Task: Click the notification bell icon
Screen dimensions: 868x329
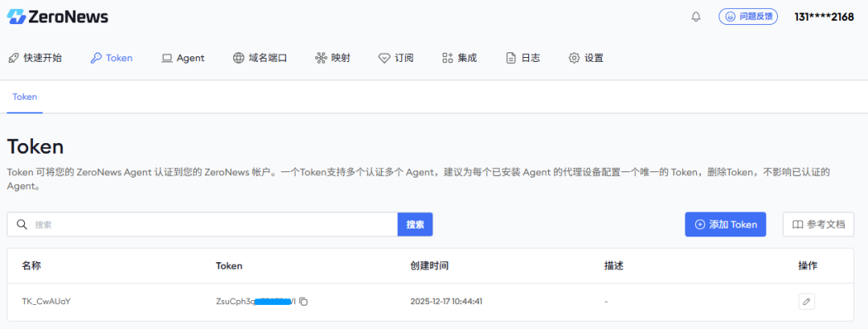Action: pos(696,17)
